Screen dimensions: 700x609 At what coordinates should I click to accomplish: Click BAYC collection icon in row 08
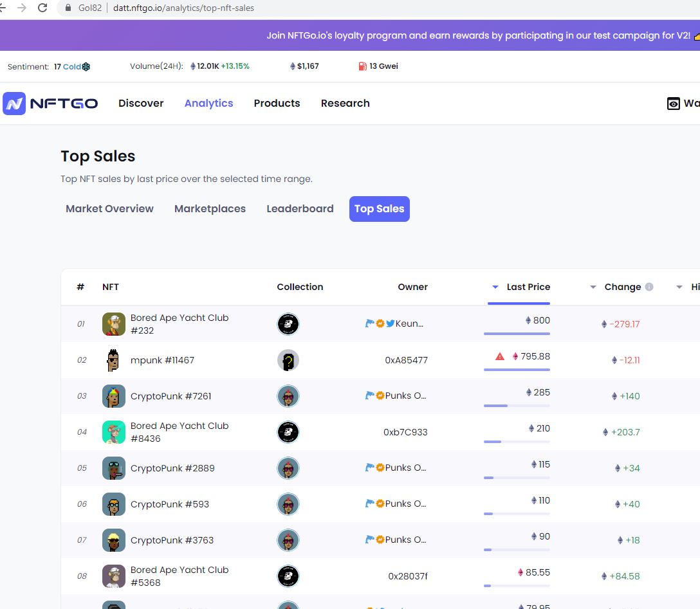tap(288, 576)
